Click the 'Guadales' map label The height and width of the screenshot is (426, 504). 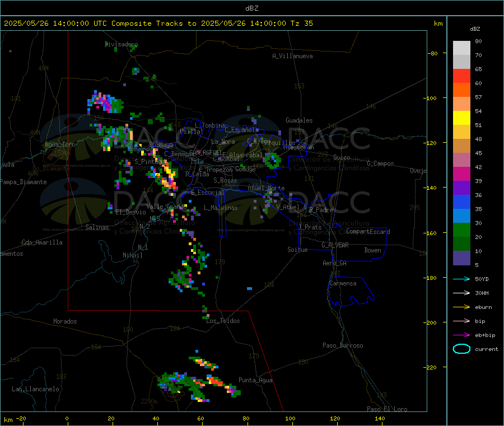tap(299, 120)
